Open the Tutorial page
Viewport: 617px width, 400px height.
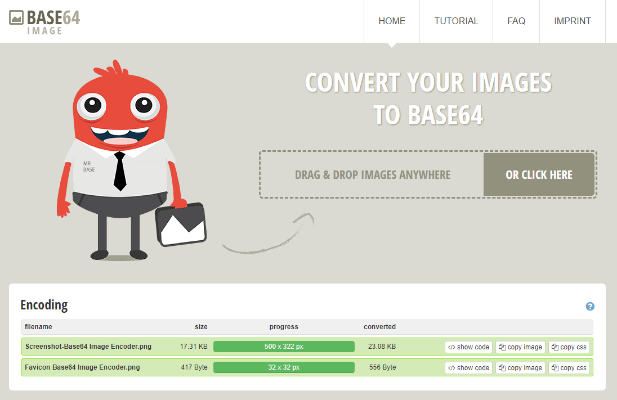coord(456,21)
